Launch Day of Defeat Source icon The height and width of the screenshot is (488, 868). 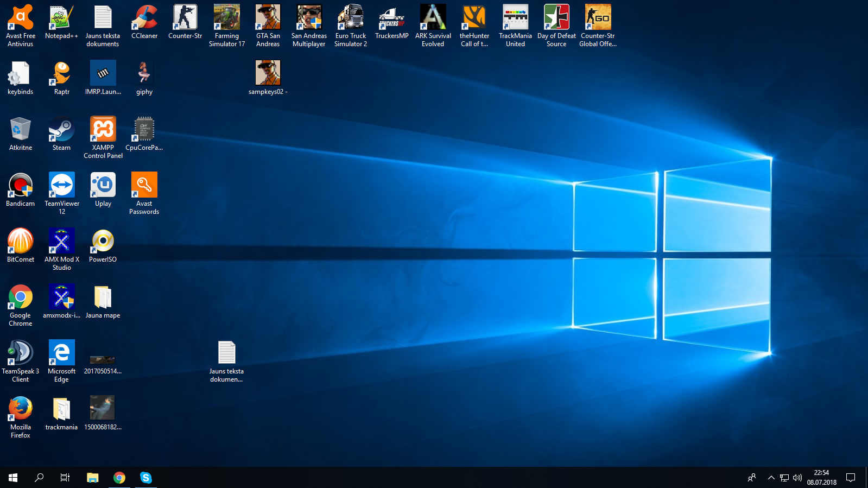[556, 26]
